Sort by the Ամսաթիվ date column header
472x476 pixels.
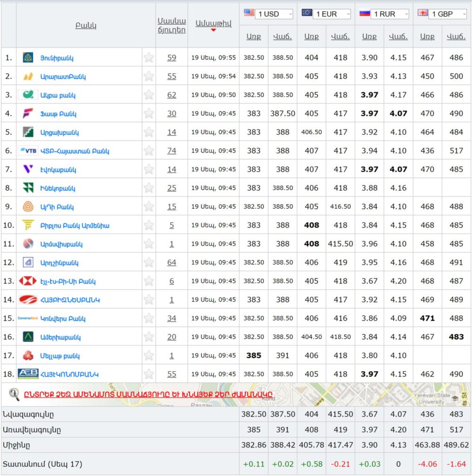pos(213,24)
